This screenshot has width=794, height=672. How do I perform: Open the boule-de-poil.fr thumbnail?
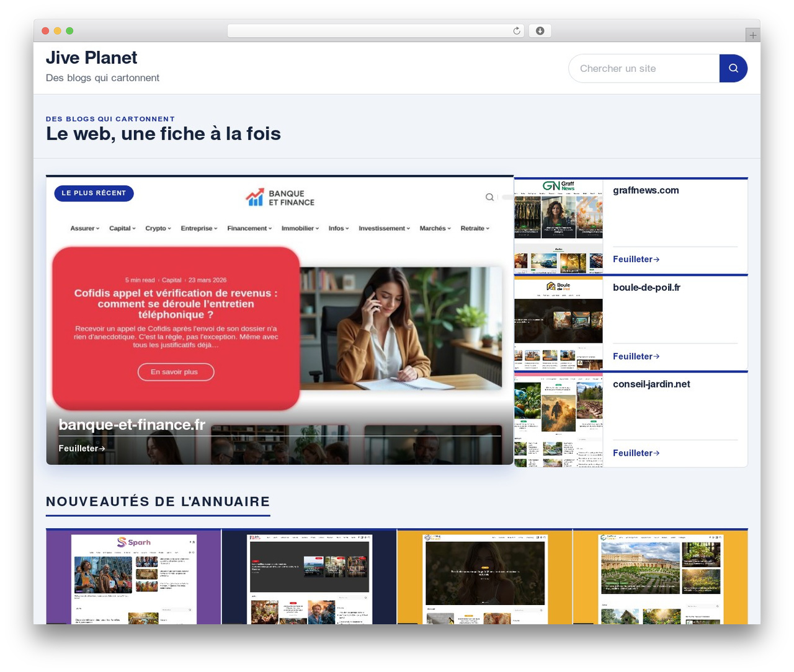[558, 324]
